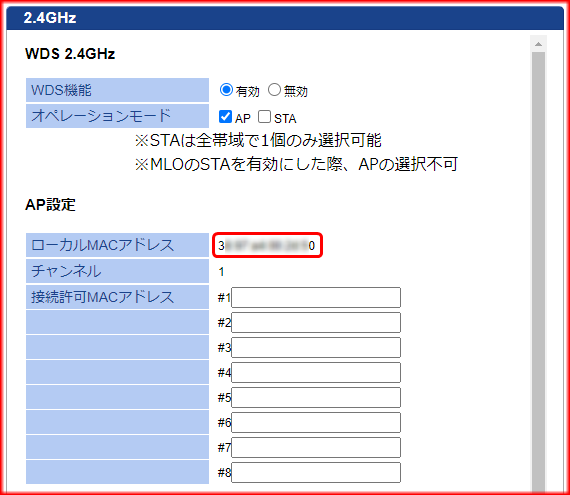Image resolution: width=570 pixels, height=495 pixels.
Task: Click the チャンネル value 1
Action: (x=221, y=271)
